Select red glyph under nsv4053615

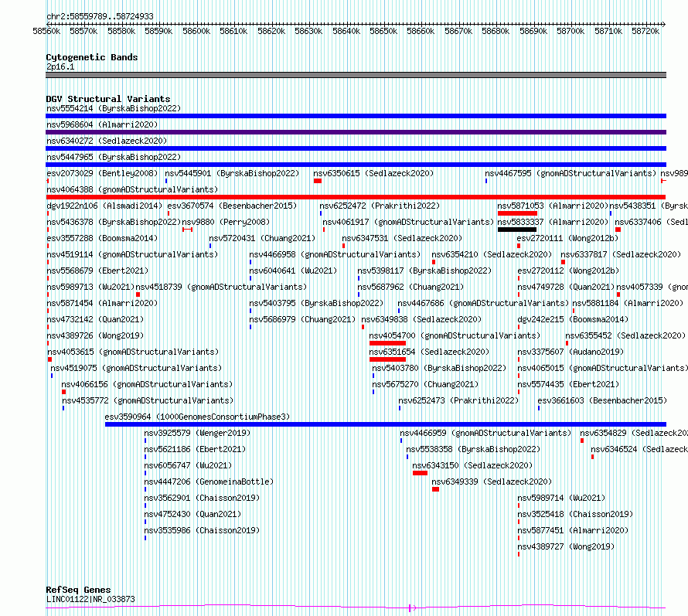click(x=49, y=359)
